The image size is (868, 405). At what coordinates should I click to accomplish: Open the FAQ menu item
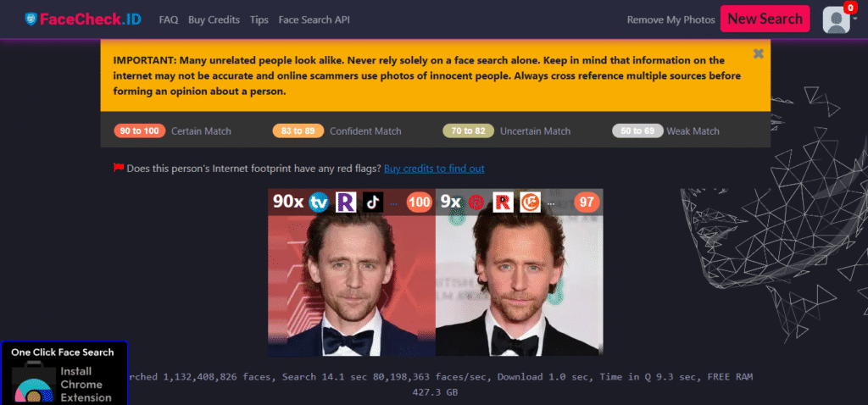click(169, 20)
